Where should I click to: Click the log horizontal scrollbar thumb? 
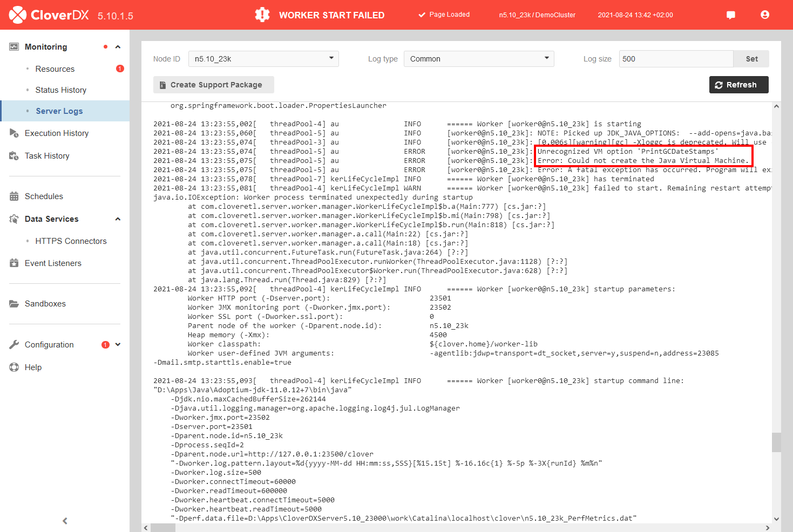163,528
